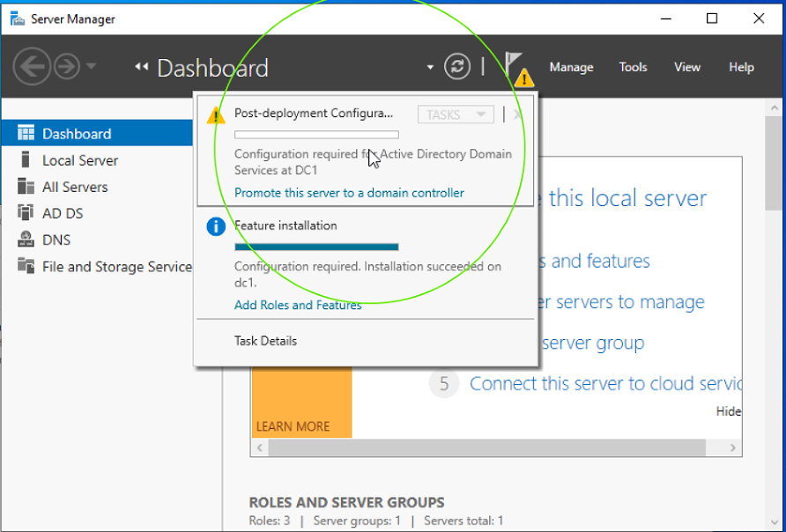Open the Tools menu
Viewport: 786px width, 532px height.
(x=633, y=67)
